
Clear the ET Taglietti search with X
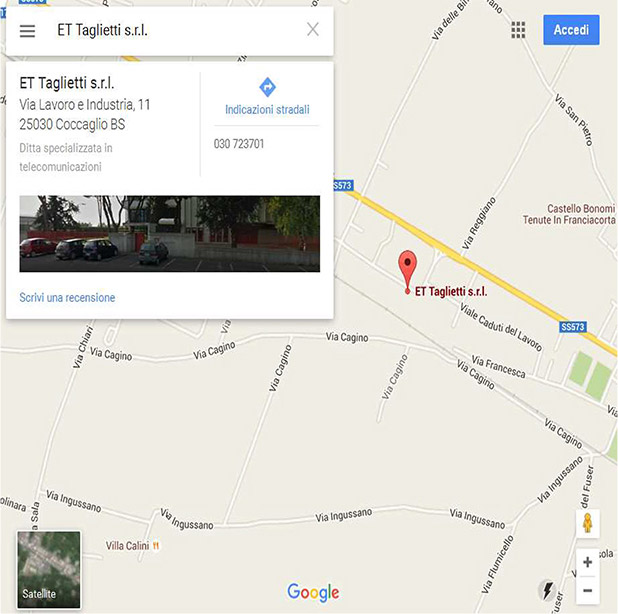(313, 29)
